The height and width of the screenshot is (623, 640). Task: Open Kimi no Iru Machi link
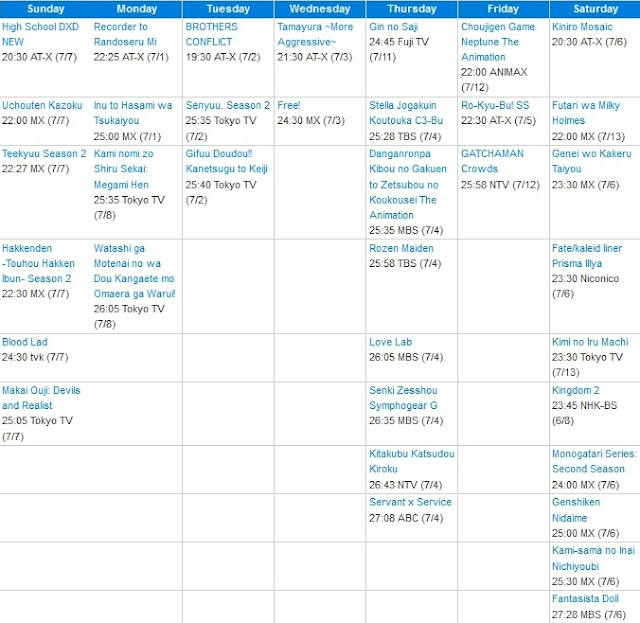590,342
